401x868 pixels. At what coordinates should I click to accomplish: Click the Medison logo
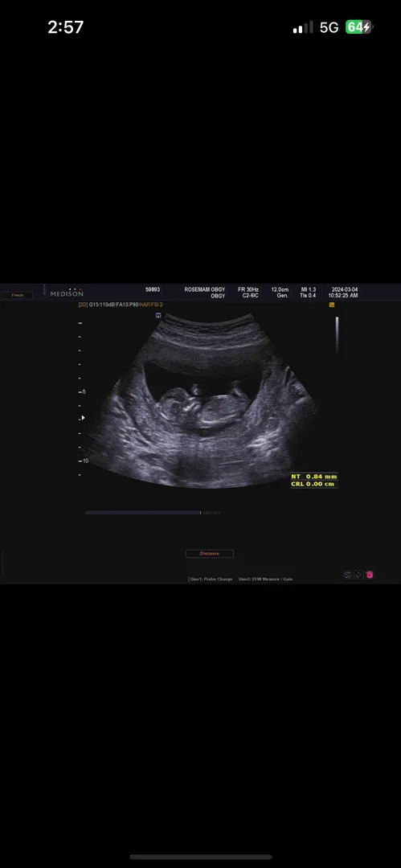tap(67, 293)
